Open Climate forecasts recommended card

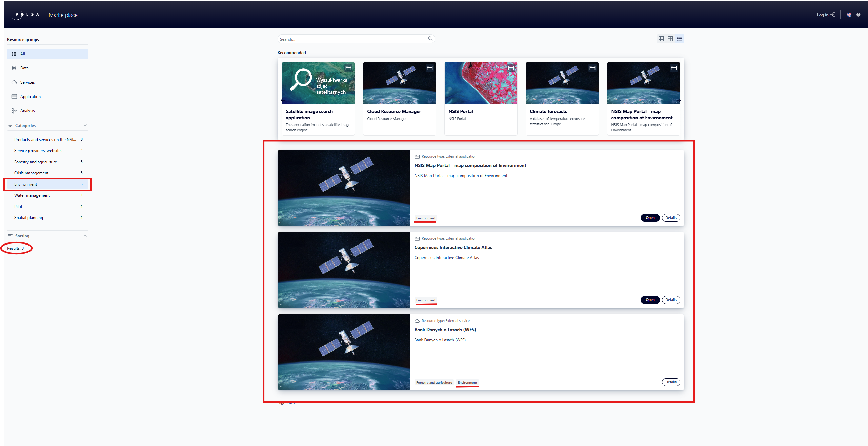tap(562, 99)
